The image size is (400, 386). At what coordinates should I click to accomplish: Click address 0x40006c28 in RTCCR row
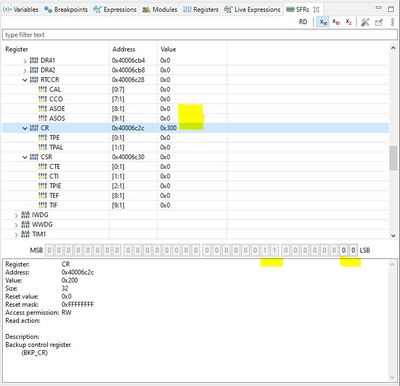tap(128, 80)
